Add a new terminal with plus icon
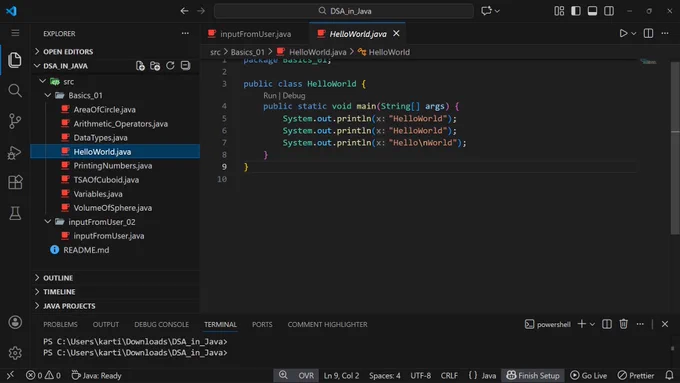The height and width of the screenshot is (383, 680). 582,324
